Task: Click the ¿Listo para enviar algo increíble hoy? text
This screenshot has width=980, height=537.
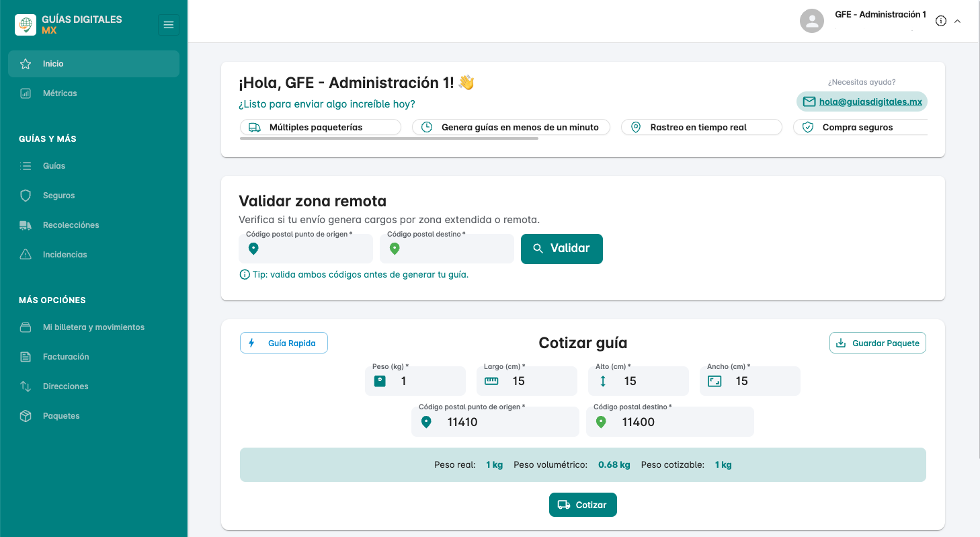Action: pos(327,104)
